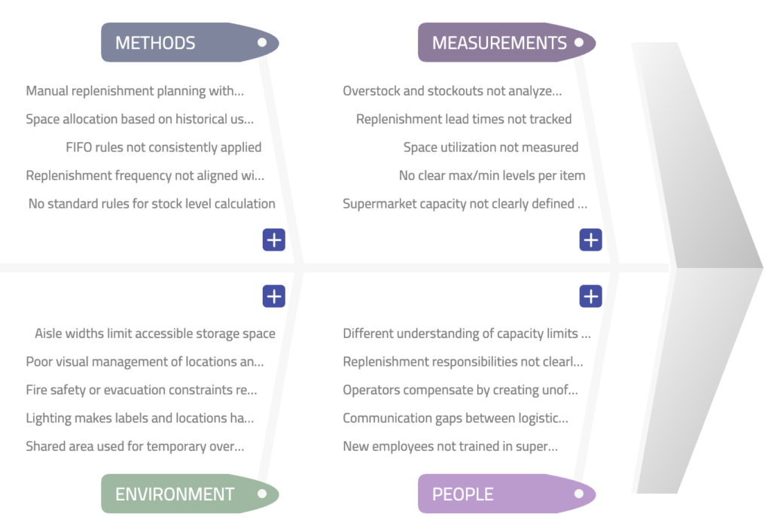Click 'Space utilization not measured' cause
Image resolution: width=771 pixels, height=532 pixels.
click(491, 147)
